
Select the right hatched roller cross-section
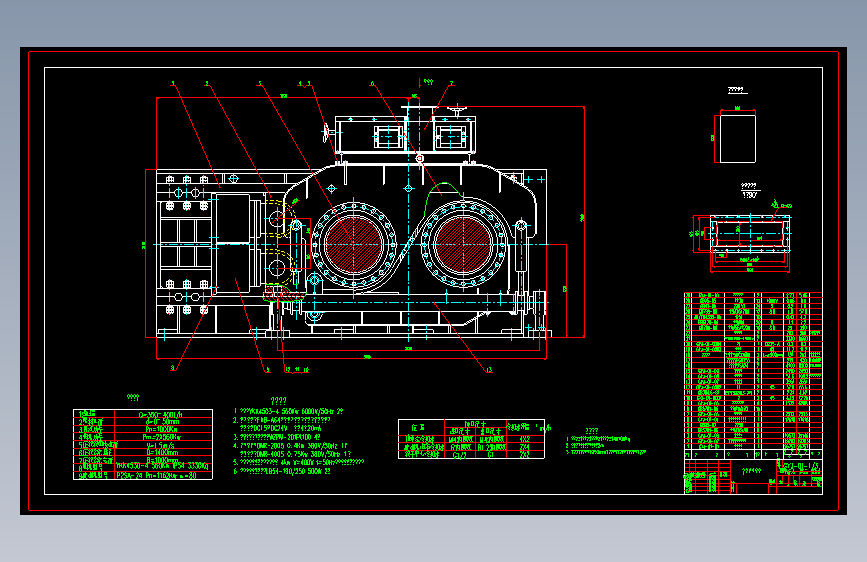(x=463, y=244)
